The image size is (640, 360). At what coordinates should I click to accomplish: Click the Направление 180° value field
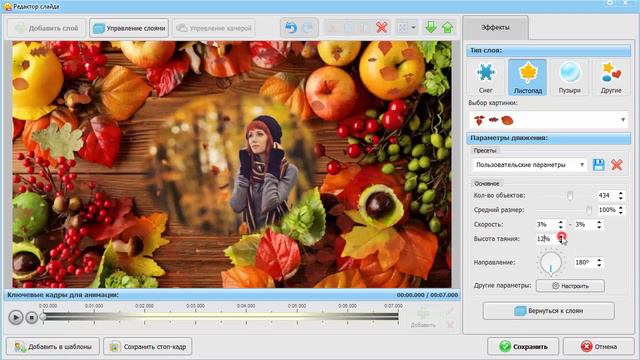(585, 262)
